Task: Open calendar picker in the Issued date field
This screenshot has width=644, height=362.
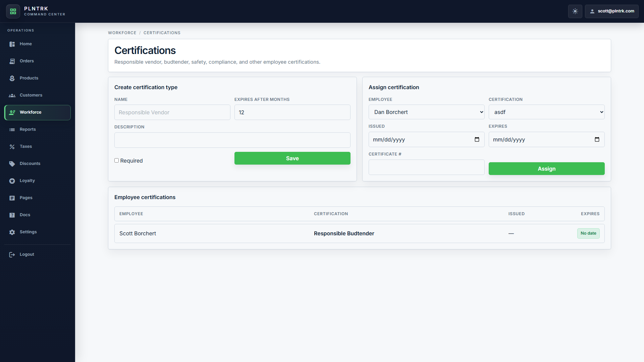Action: click(x=477, y=139)
